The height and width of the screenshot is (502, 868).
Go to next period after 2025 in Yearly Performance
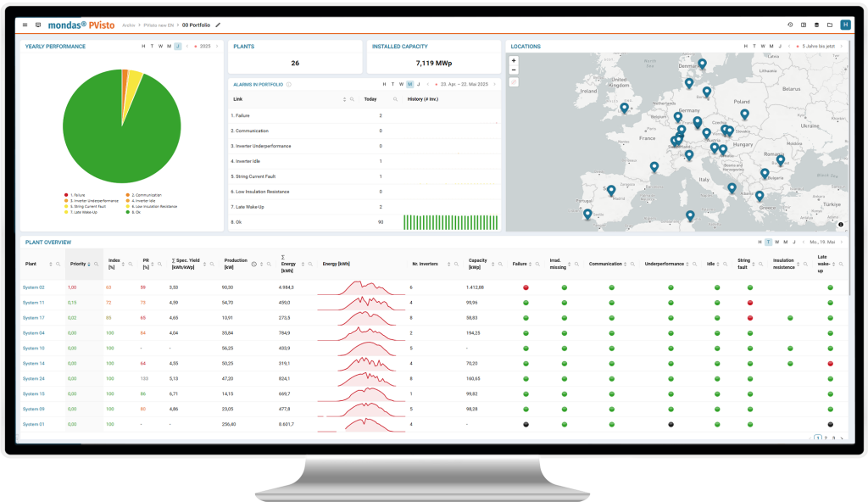pyautogui.click(x=217, y=46)
